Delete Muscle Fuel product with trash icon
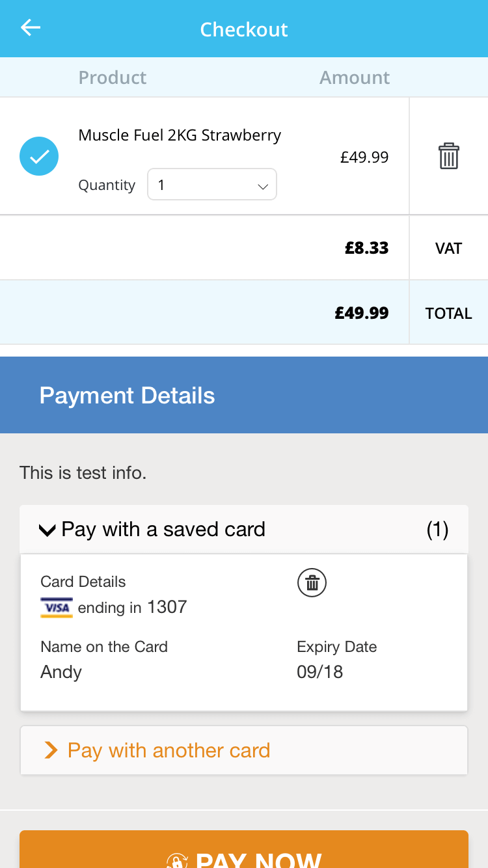 point(448,157)
